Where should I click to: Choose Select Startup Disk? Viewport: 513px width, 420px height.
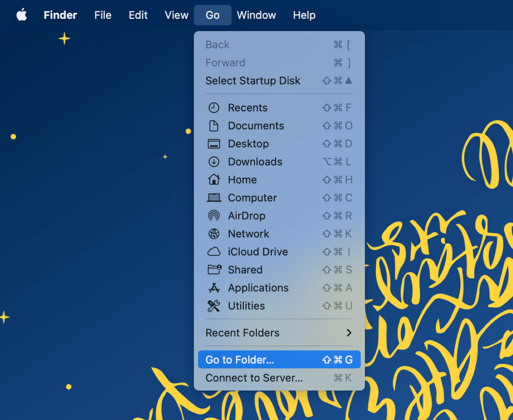(x=279, y=81)
